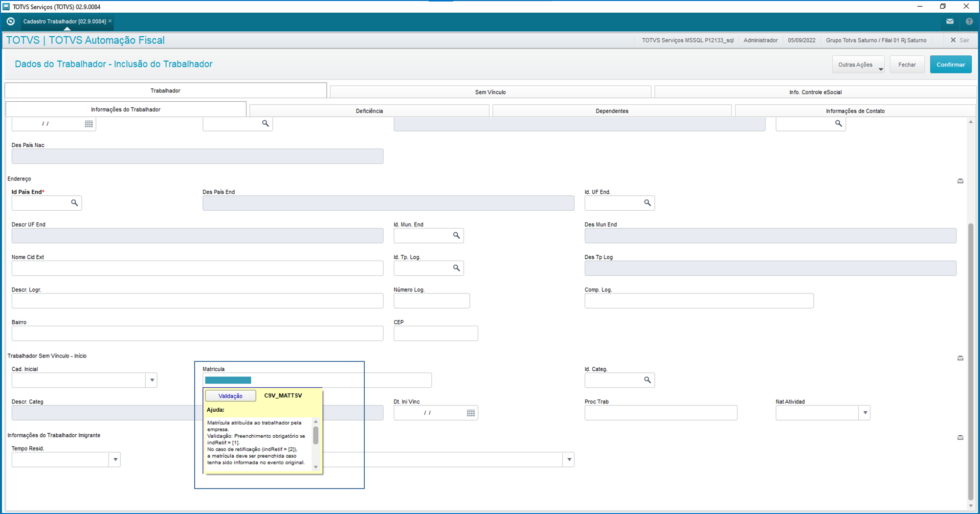Image resolution: width=980 pixels, height=514 pixels.
Task: Click into the Bairro field
Action: point(198,333)
